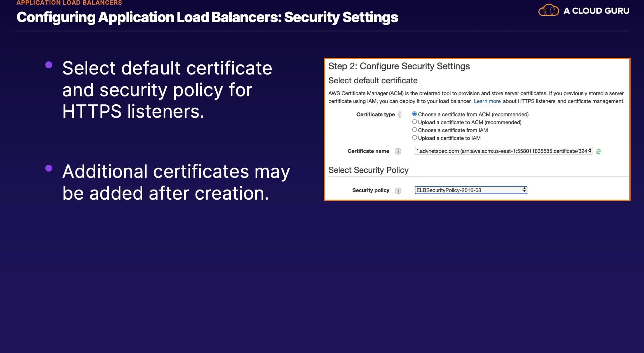Viewport: 644px width, 353px height.
Task: Click the 'Select default certificate' section heading
Action: [x=373, y=81]
